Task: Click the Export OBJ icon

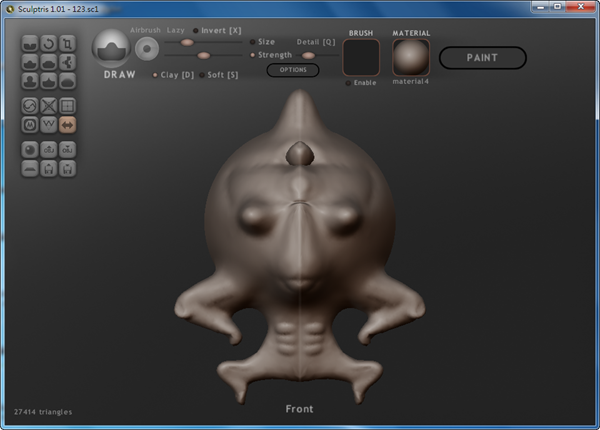Action: 67,150
